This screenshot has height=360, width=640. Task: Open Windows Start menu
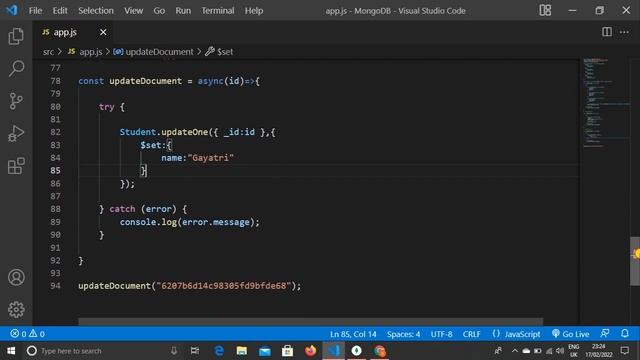pos(11,351)
